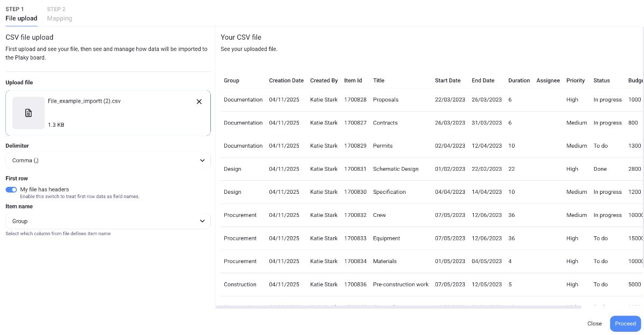Image resolution: width=644 pixels, height=335 pixels.
Task: Click the chevron on the Item name selector
Action: (x=202, y=221)
